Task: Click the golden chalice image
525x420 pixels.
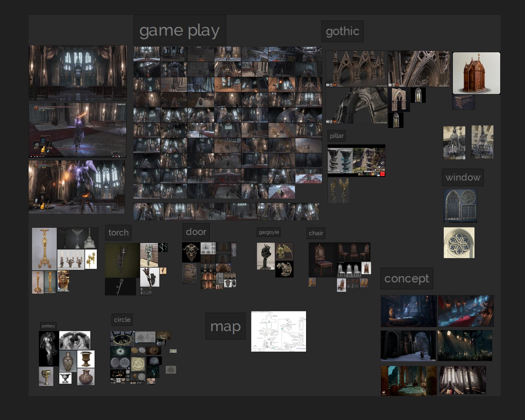Action: 46,376
